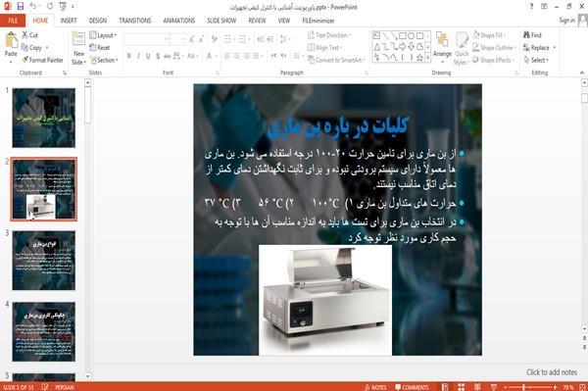Start Slide Show from status bar

(494, 387)
